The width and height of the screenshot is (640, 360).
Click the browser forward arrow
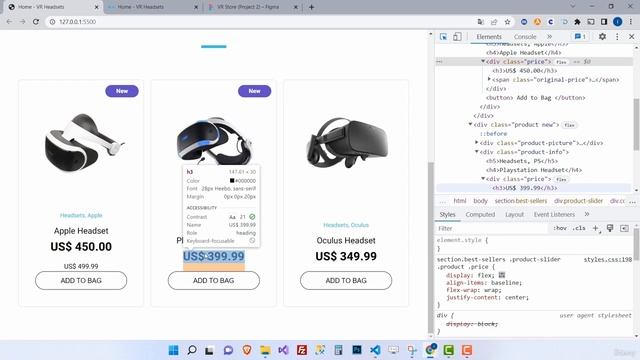tap(22, 22)
